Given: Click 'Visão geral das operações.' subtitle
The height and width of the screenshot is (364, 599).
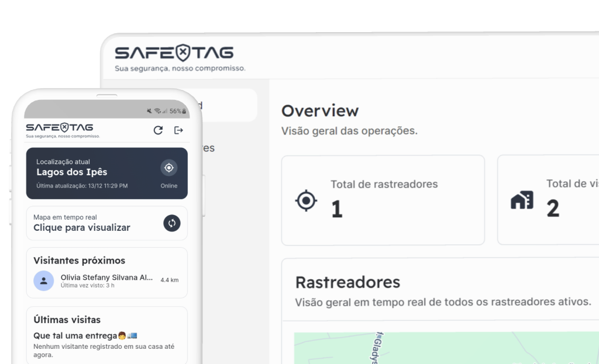Looking at the screenshot, I should [x=350, y=131].
